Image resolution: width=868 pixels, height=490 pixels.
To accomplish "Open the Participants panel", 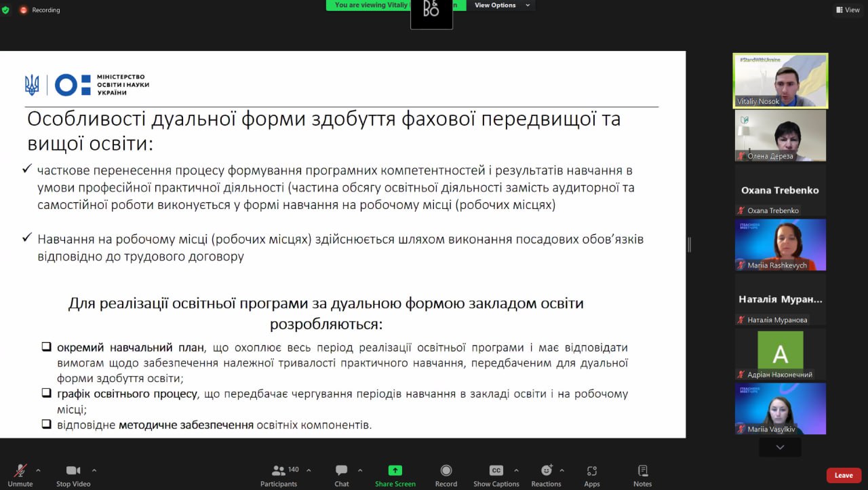I will pyautogui.click(x=279, y=475).
